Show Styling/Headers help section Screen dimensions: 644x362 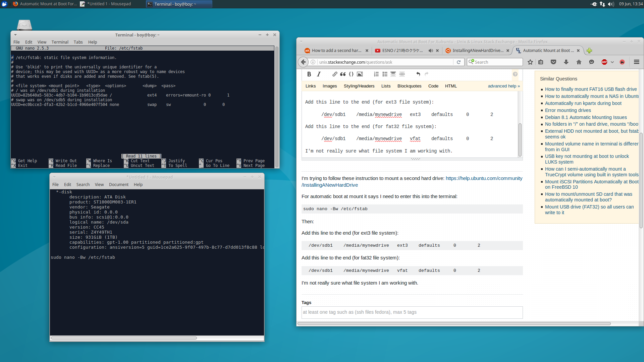359,86
